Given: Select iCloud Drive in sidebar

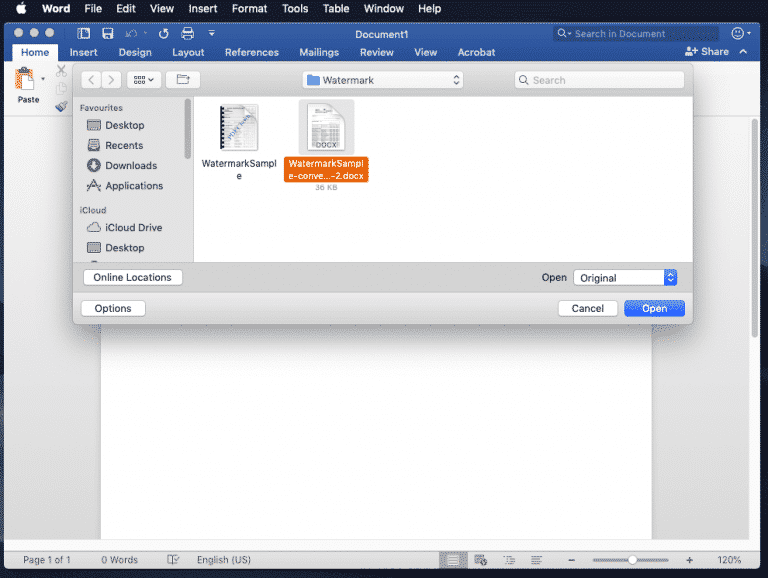Looking at the screenshot, I should [x=124, y=228].
